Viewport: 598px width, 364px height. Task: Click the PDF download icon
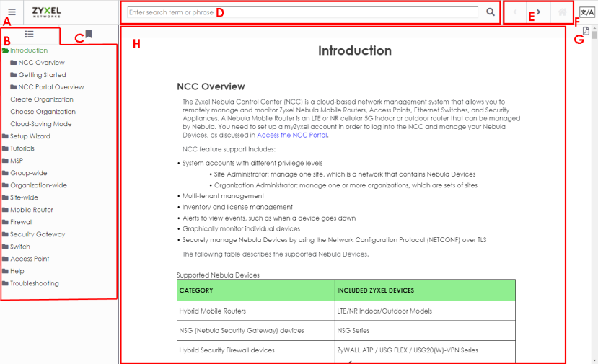586,31
